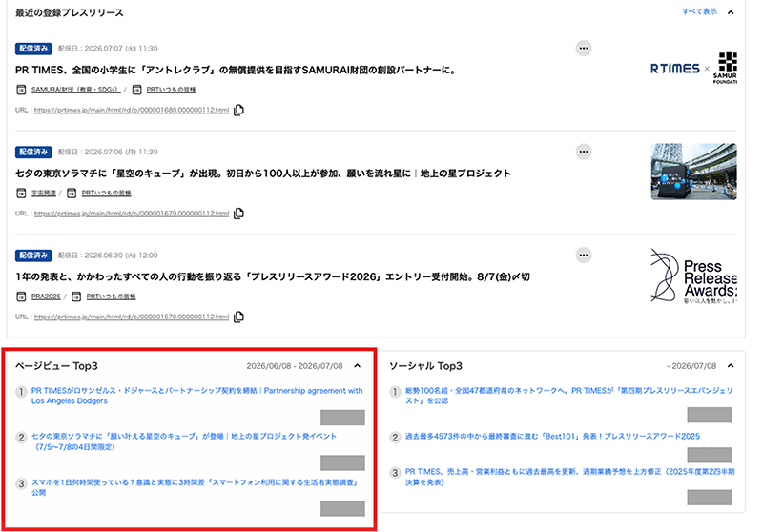The width and height of the screenshot is (763, 532).
Task: Open the URL link ending 000001678.000000112.html
Action: coord(132,317)
